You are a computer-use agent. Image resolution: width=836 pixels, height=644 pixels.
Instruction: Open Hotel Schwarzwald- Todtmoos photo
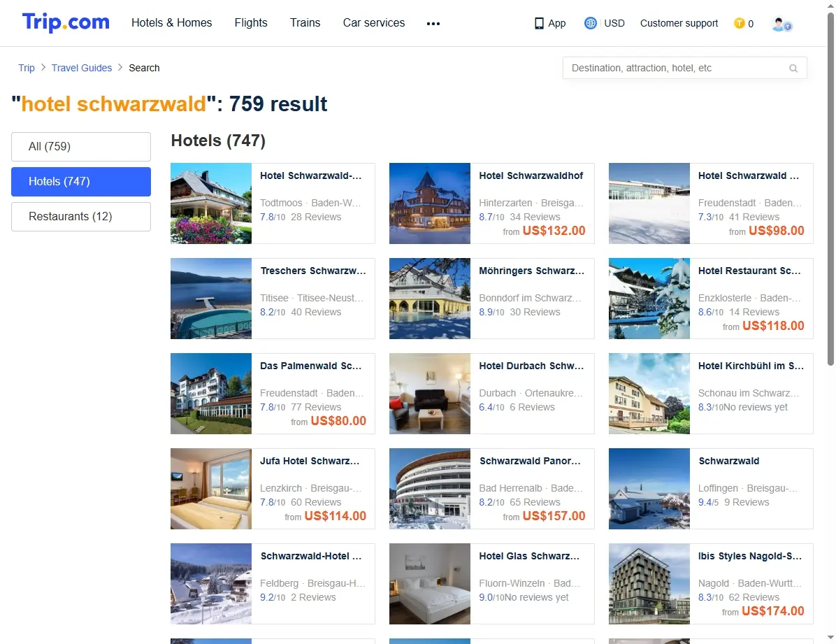point(211,203)
